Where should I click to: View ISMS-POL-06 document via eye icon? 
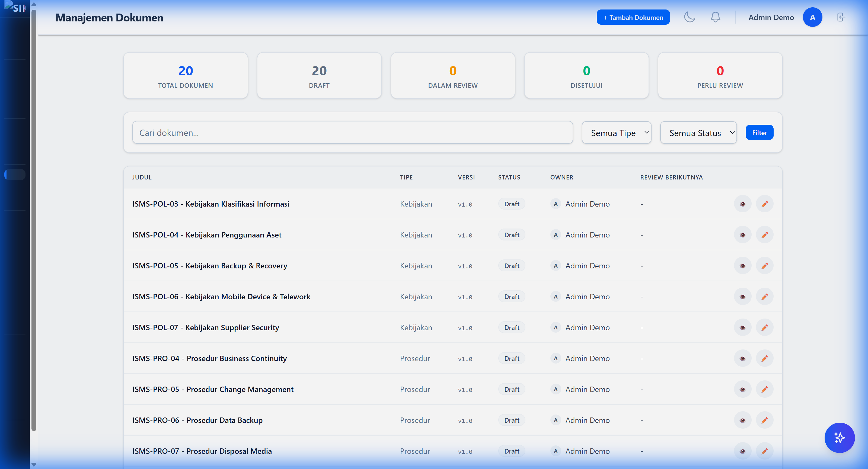tap(742, 297)
